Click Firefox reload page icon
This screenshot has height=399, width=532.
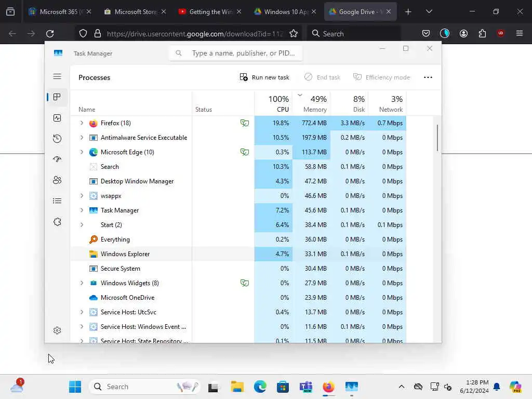tap(50, 34)
